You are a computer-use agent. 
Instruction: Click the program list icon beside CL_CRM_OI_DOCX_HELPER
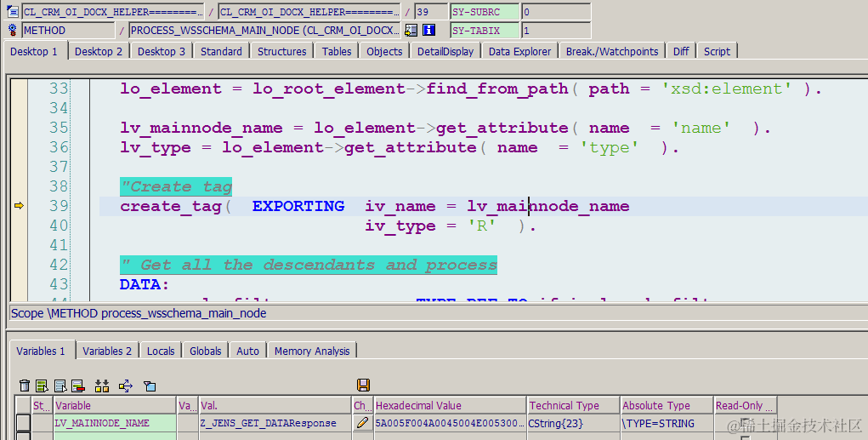click(x=12, y=11)
